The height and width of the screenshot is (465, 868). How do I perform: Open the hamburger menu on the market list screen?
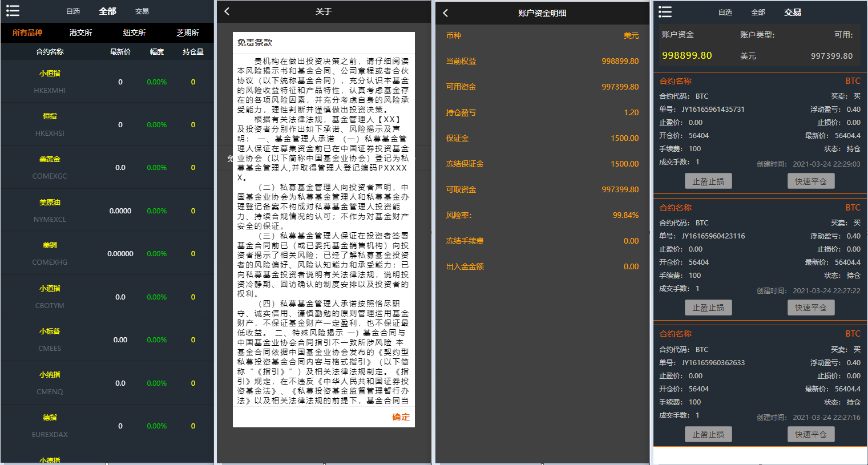pos(13,11)
